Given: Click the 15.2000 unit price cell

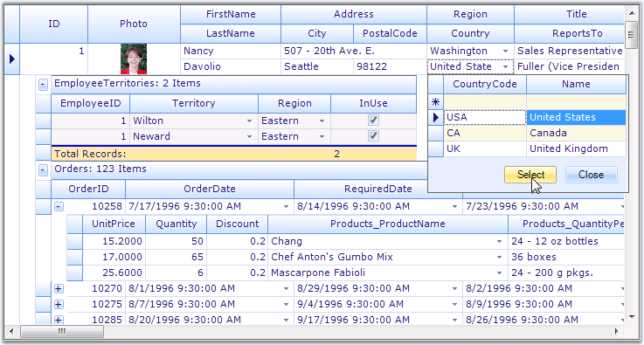Looking at the screenshot, I should (114, 241).
